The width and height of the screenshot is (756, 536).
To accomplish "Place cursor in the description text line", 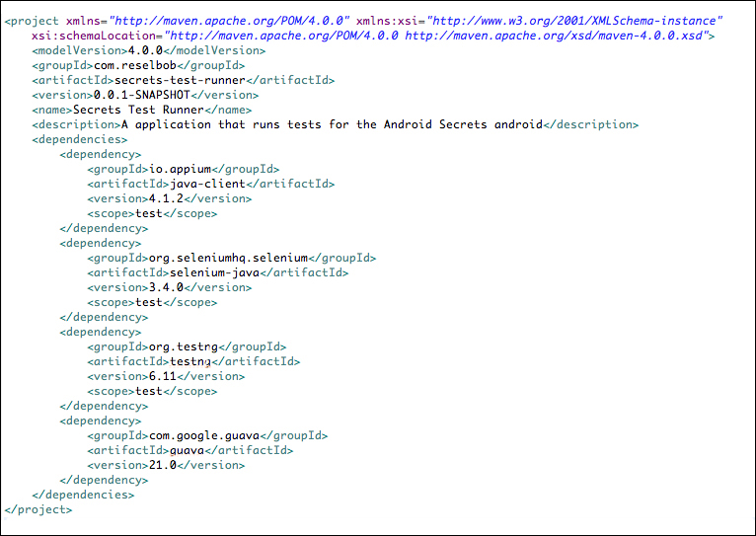I will (332, 124).
